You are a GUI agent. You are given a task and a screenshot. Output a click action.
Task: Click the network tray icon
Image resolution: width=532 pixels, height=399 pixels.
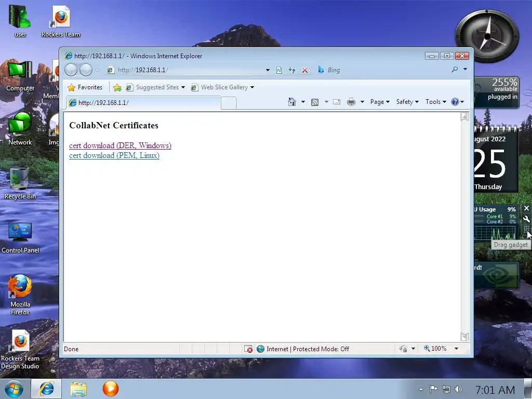pyautogui.click(x=446, y=389)
